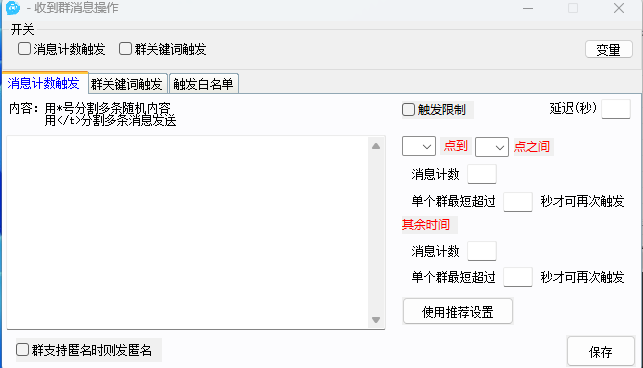Close the 收到群消息操作 window
Image resolution: width=643 pixels, height=368 pixels.
coord(619,8)
